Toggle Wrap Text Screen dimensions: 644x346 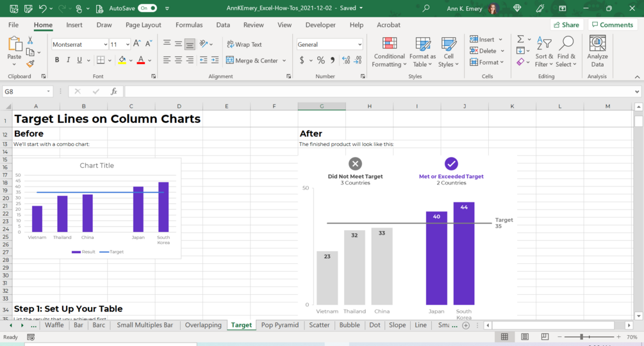coord(244,44)
